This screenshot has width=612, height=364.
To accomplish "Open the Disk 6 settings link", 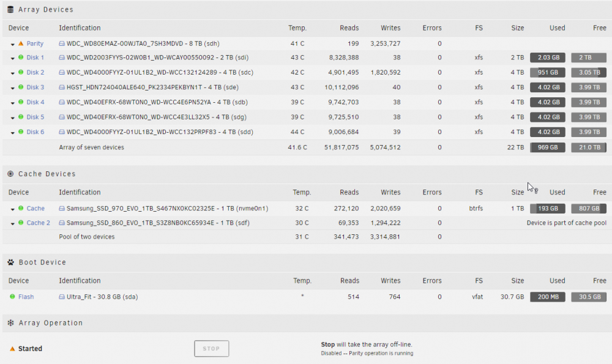I will point(35,132).
